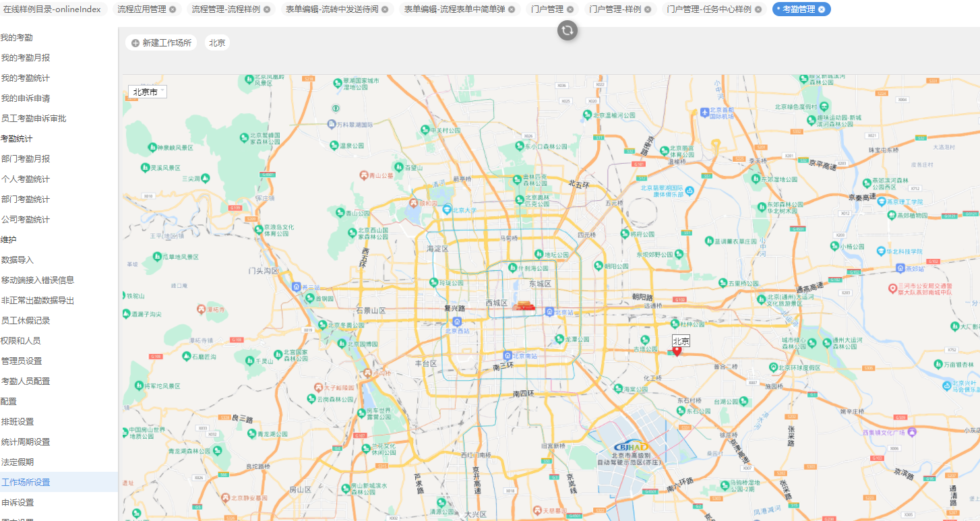This screenshot has width=980, height=521.
Task: Switch to the 在线样例目录-onlineIndex tab
Action: 52,9
